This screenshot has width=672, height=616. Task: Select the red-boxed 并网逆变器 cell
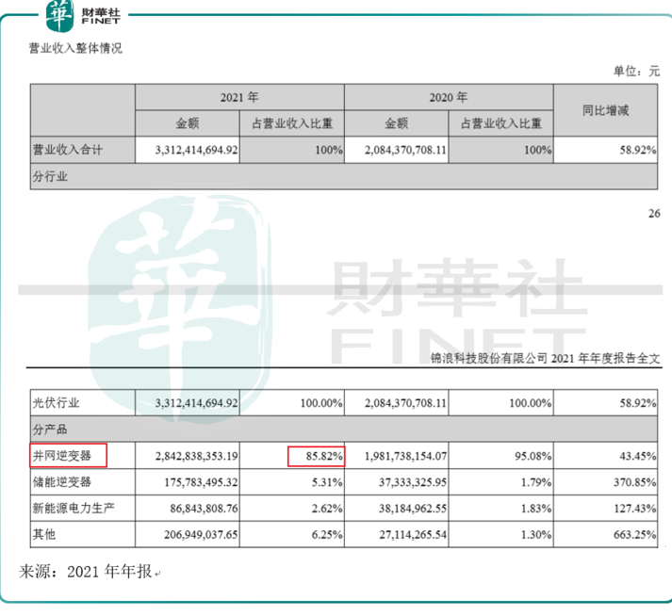coord(67,456)
